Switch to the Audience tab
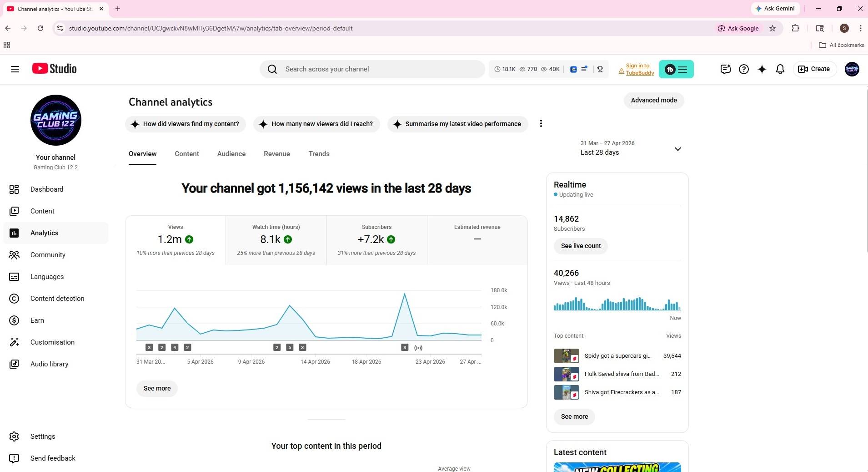This screenshot has height=472, width=868. point(231,154)
